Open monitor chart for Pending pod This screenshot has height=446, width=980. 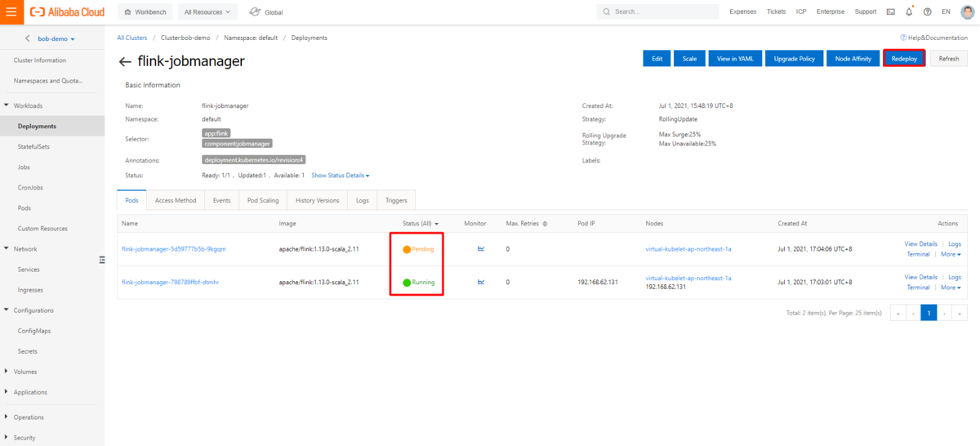pos(481,248)
